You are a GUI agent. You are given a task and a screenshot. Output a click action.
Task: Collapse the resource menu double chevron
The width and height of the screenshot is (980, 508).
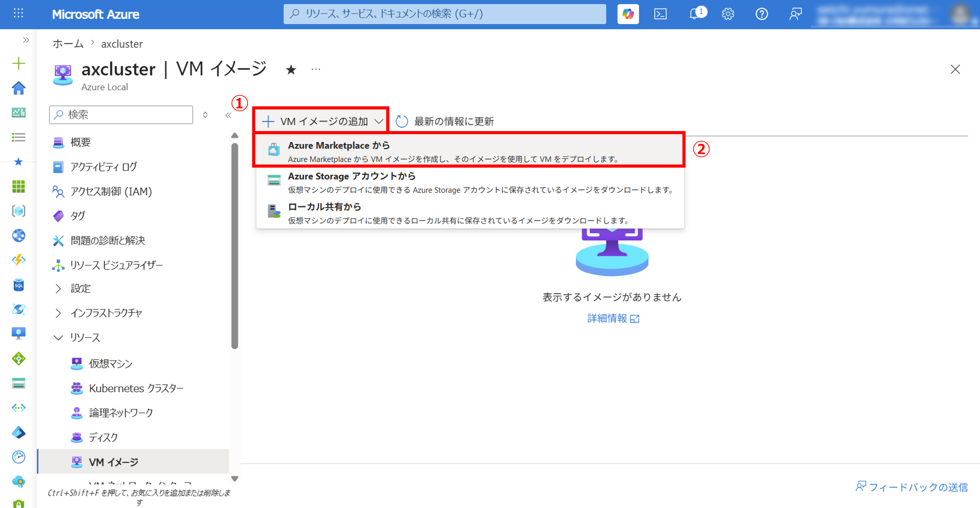pyautogui.click(x=228, y=115)
